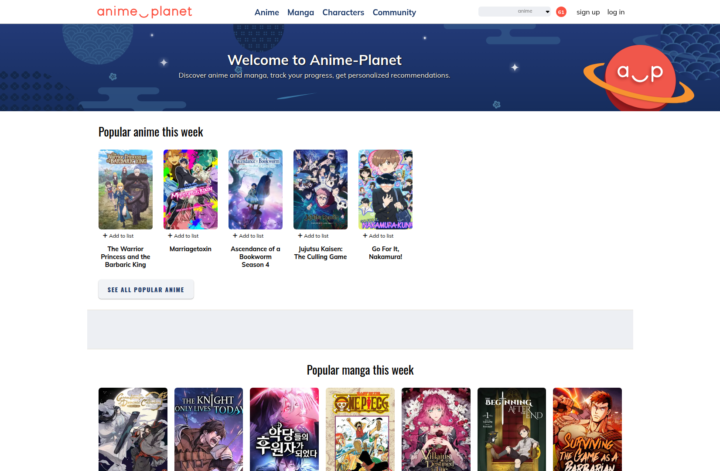
Task: Click the log in link
Action: tap(616, 13)
